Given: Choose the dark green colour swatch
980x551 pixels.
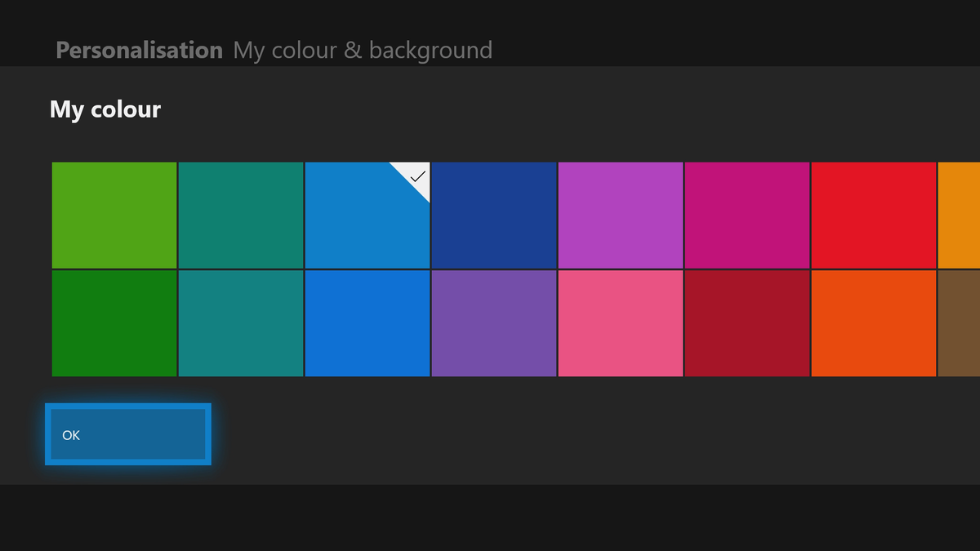Looking at the screenshot, I should pyautogui.click(x=114, y=323).
